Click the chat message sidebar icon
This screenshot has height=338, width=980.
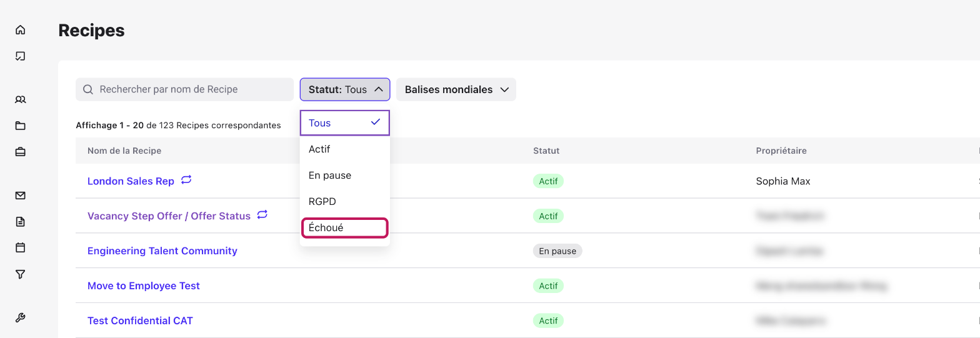pyautogui.click(x=21, y=56)
